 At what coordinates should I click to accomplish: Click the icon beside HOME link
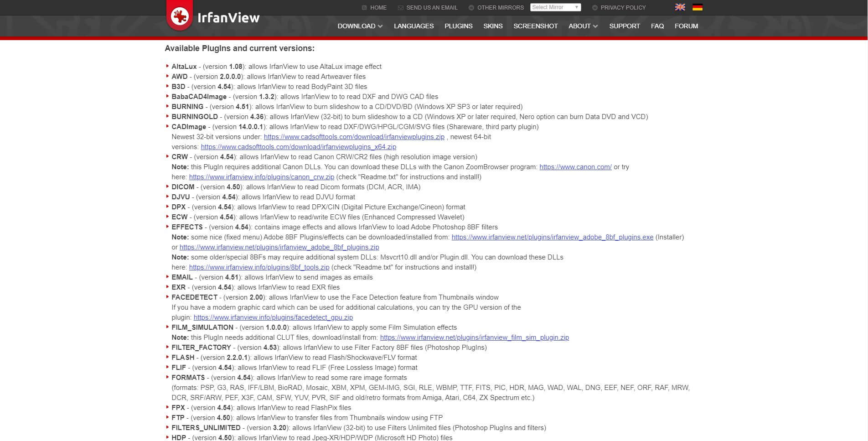point(364,8)
